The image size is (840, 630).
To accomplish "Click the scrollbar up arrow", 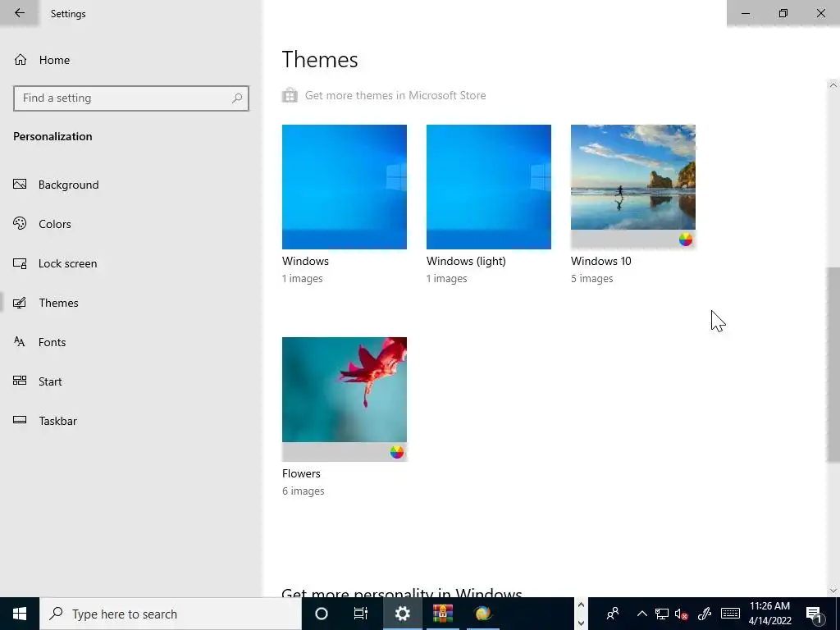I will pos(833,85).
